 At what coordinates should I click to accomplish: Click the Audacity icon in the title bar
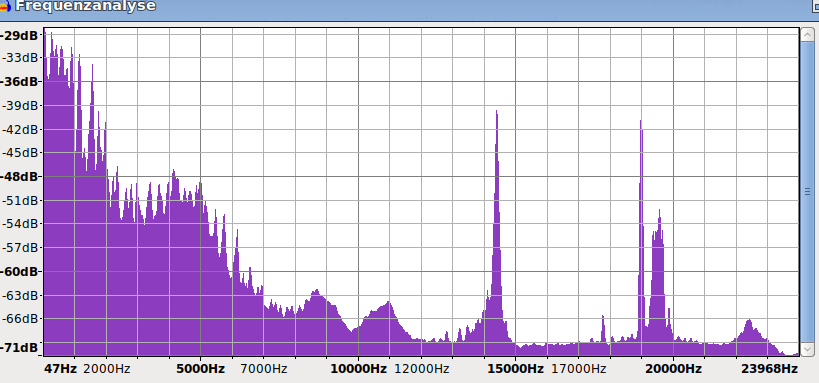coord(5,6)
